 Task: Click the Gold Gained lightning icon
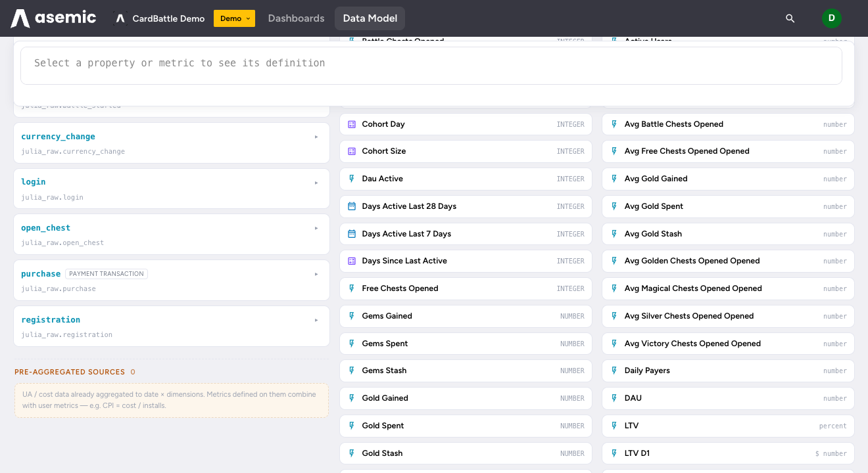coord(352,398)
